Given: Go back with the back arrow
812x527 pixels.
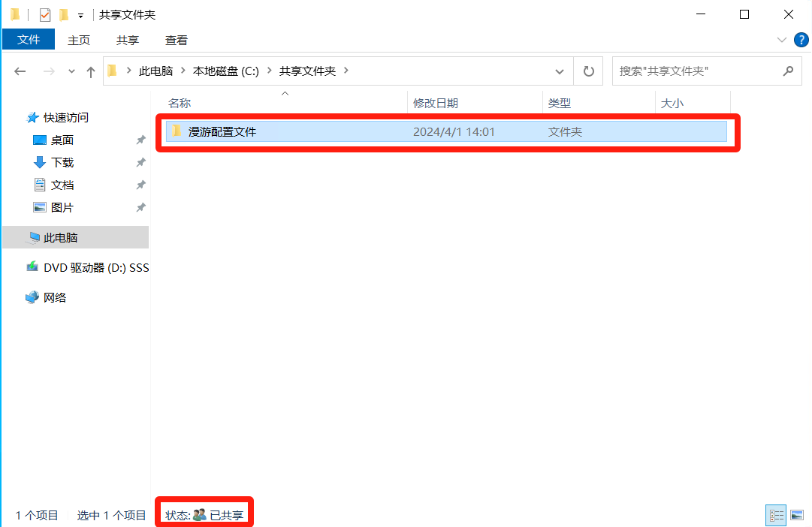Looking at the screenshot, I should pyautogui.click(x=20, y=71).
